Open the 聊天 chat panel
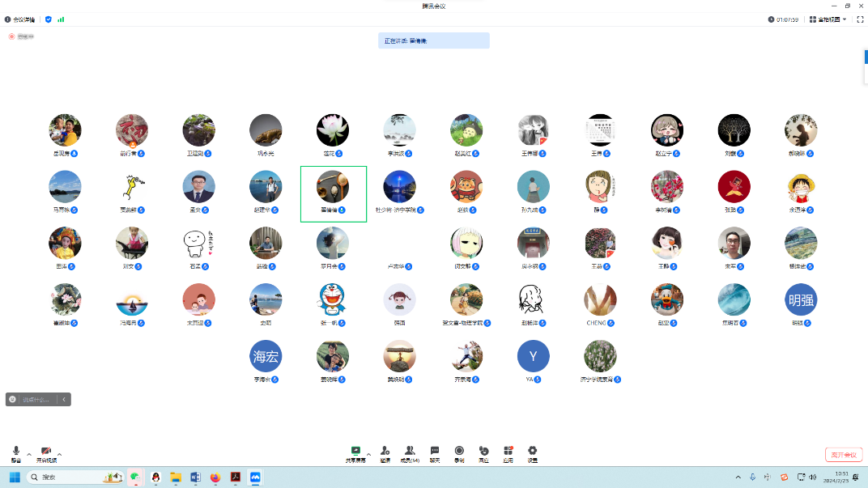868x488 pixels. pyautogui.click(x=435, y=453)
